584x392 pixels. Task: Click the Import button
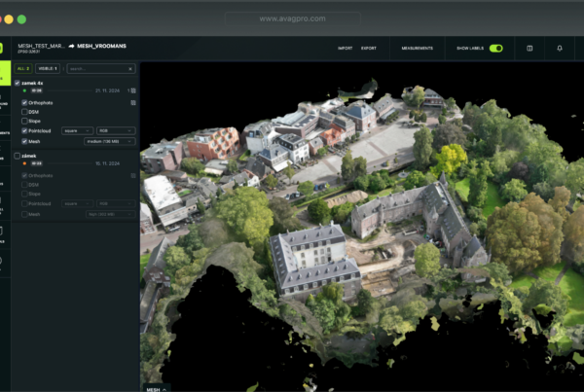[x=345, y=48]
